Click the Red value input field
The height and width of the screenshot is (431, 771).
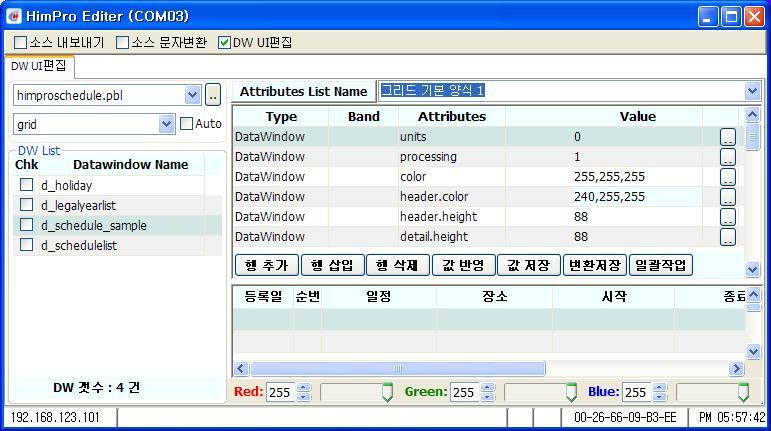[281, 392]
